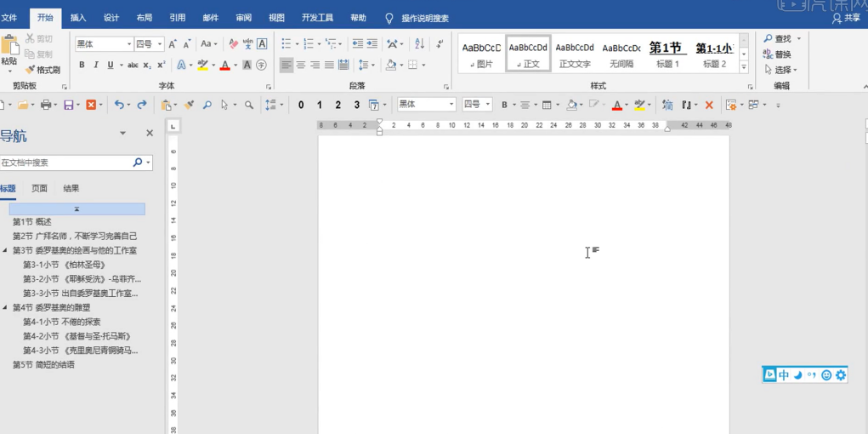Clear all formatting with the eraser icon
The image size is (868, 434).
click(x=233, y=44)
